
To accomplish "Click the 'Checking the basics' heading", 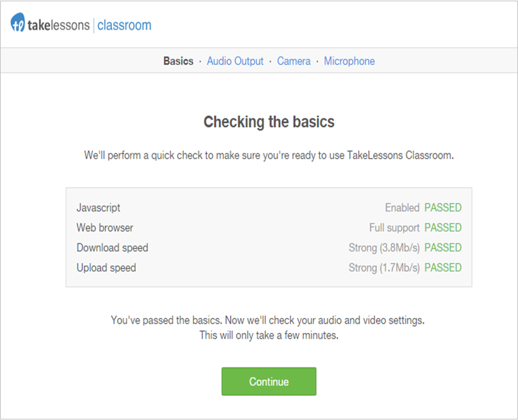I will (x=269, y=122).
